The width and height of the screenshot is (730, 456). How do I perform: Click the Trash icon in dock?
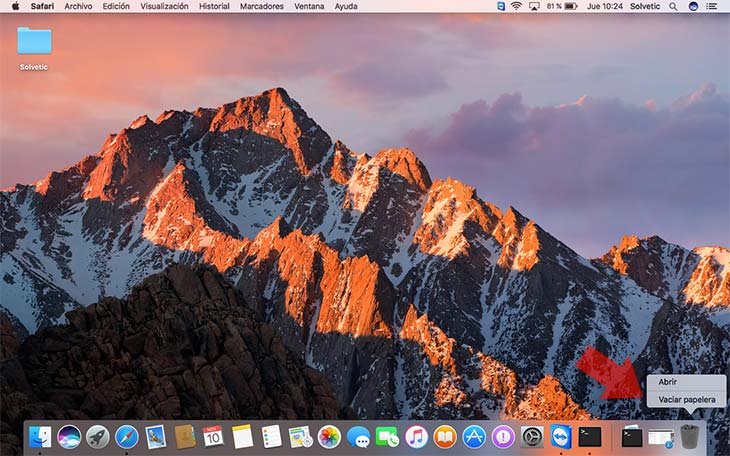click(690, 437)
